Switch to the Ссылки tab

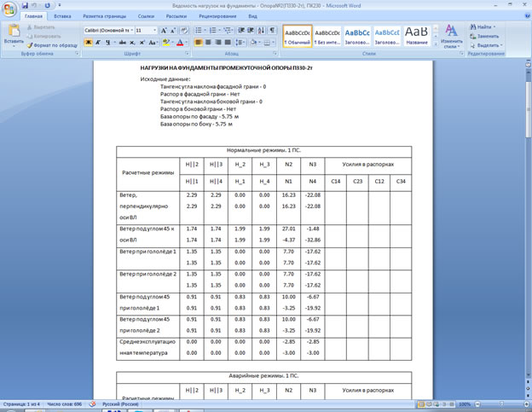coord(147,16)
